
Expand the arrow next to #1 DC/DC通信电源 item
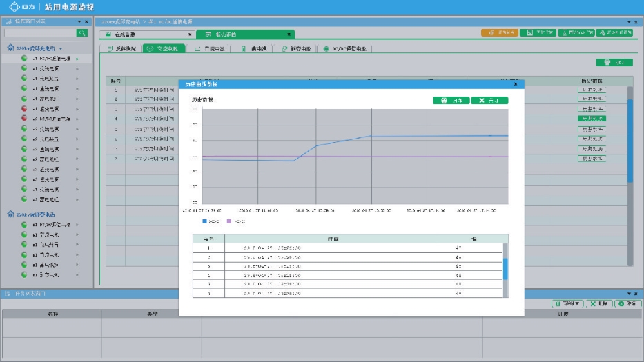[77, 59]
